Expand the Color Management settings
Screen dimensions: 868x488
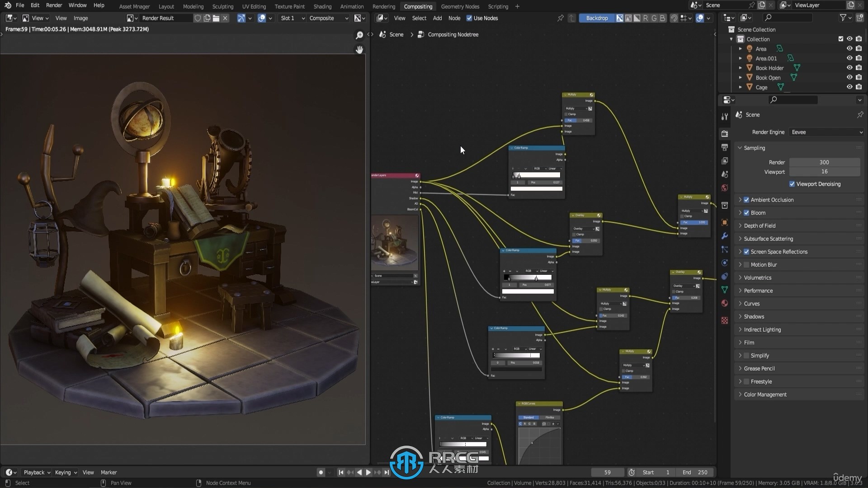[x=765, y=394]
